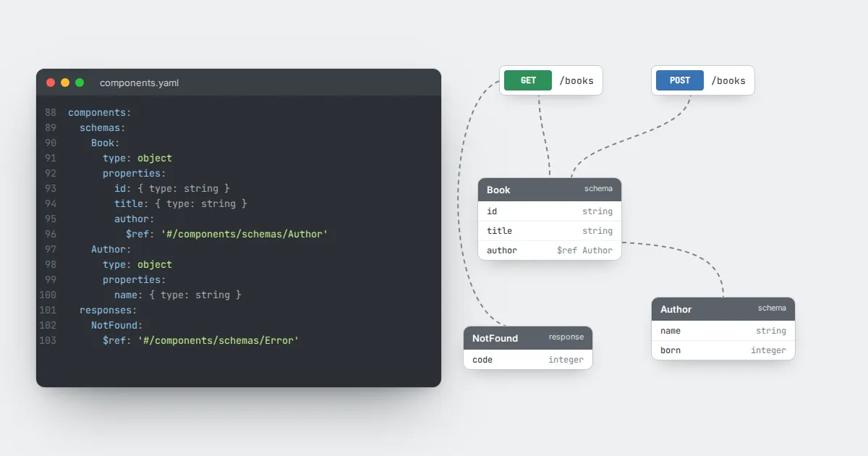
Task: Click the 'author:' key on line 95
Action: [135, 219]
